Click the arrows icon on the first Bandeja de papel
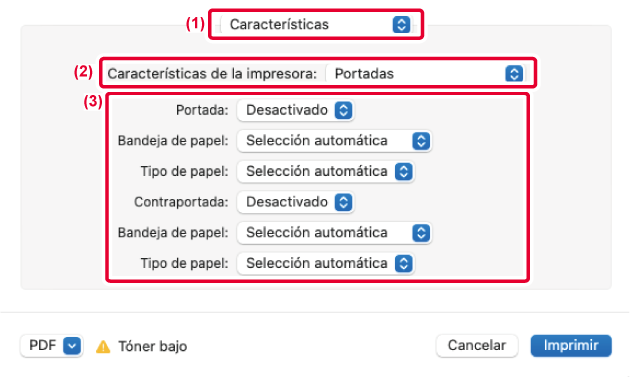The image size is (630, 377). (421, 141)
